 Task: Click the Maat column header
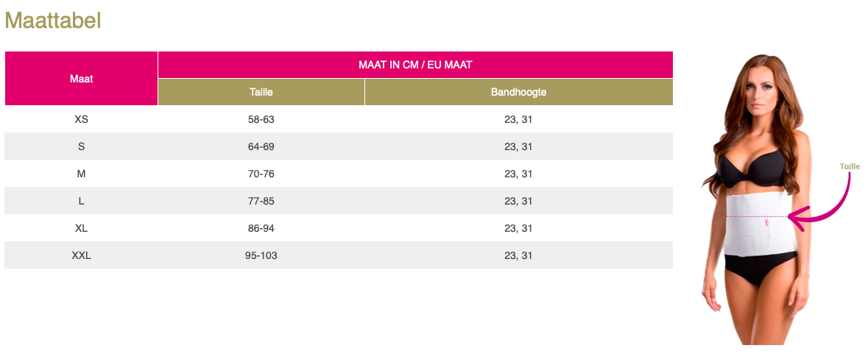click(81, 79)
